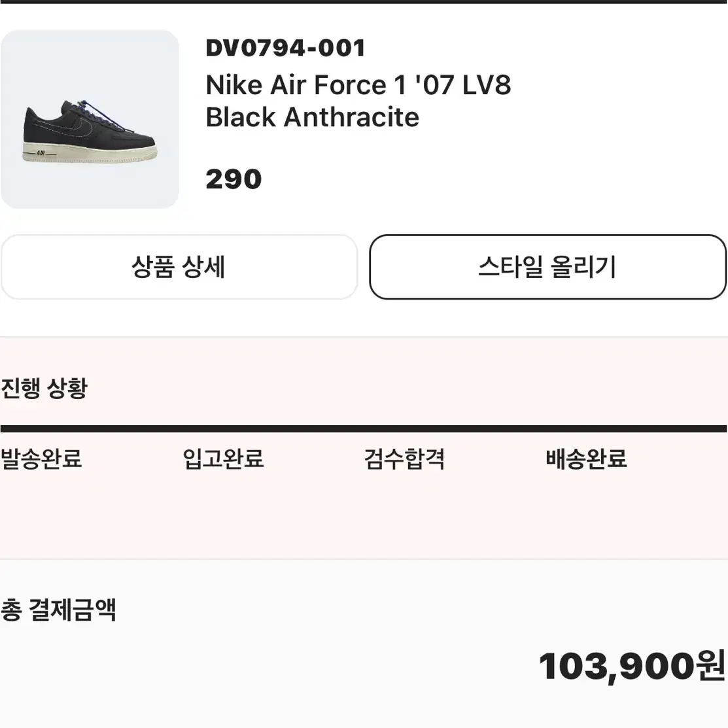Select the 배송완료 progress step
The image size is (728, 728).
(587, 459)
